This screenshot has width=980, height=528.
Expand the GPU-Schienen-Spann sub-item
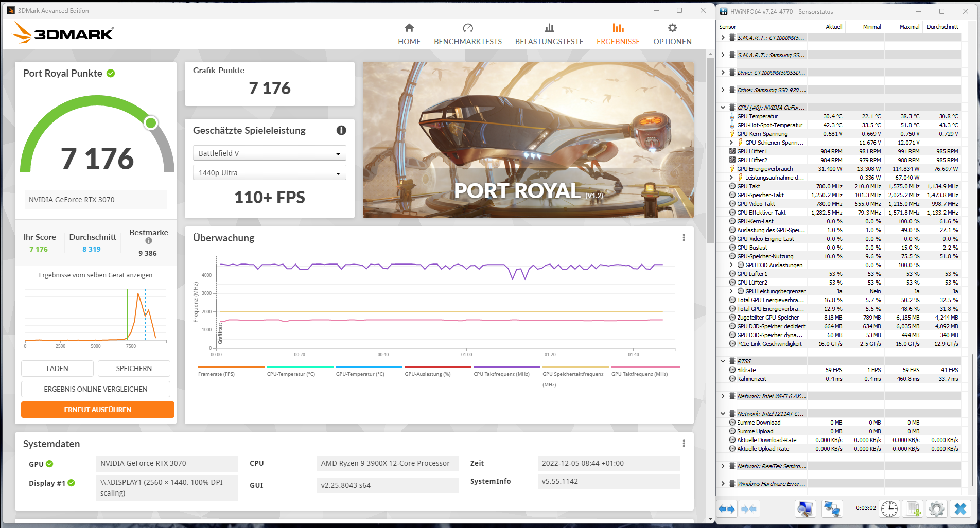[731, 143]
